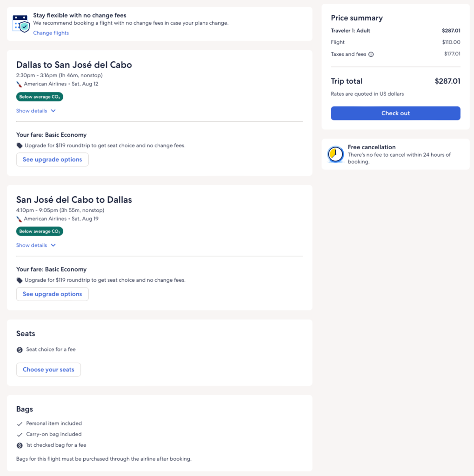Click Choose your seats button

[x=48, y=370]
